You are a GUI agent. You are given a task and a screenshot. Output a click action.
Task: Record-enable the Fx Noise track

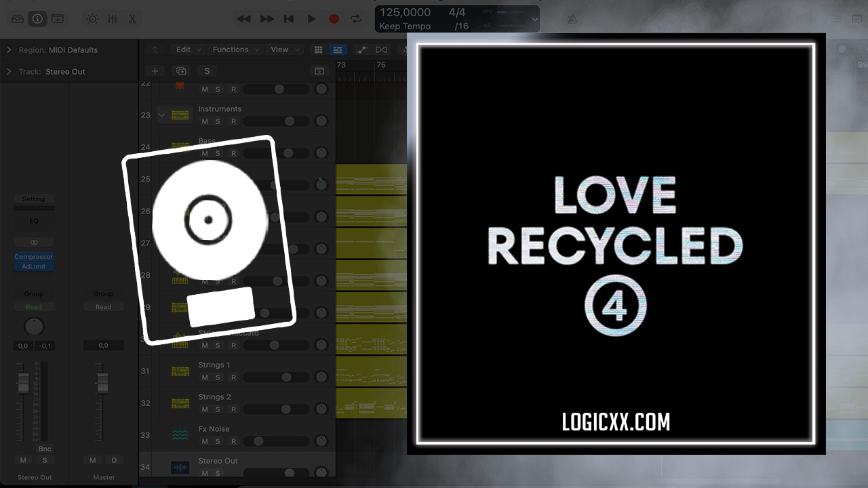click(233, 441)
